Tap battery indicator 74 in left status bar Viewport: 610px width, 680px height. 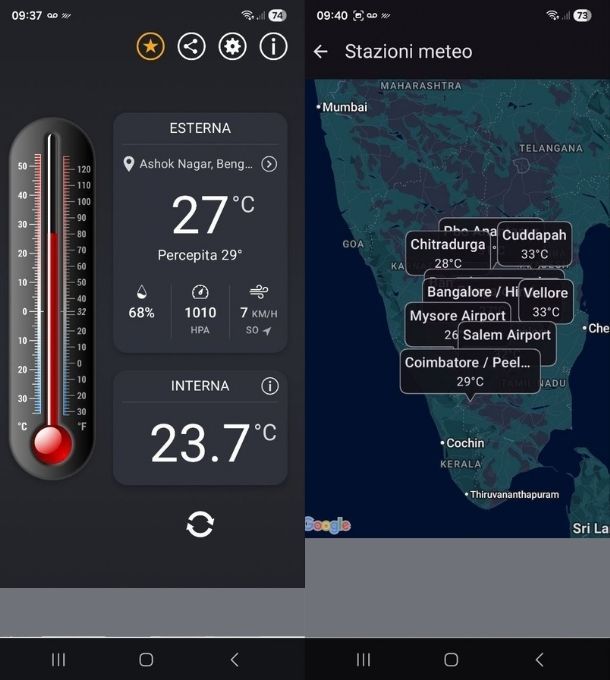point(277,16)
